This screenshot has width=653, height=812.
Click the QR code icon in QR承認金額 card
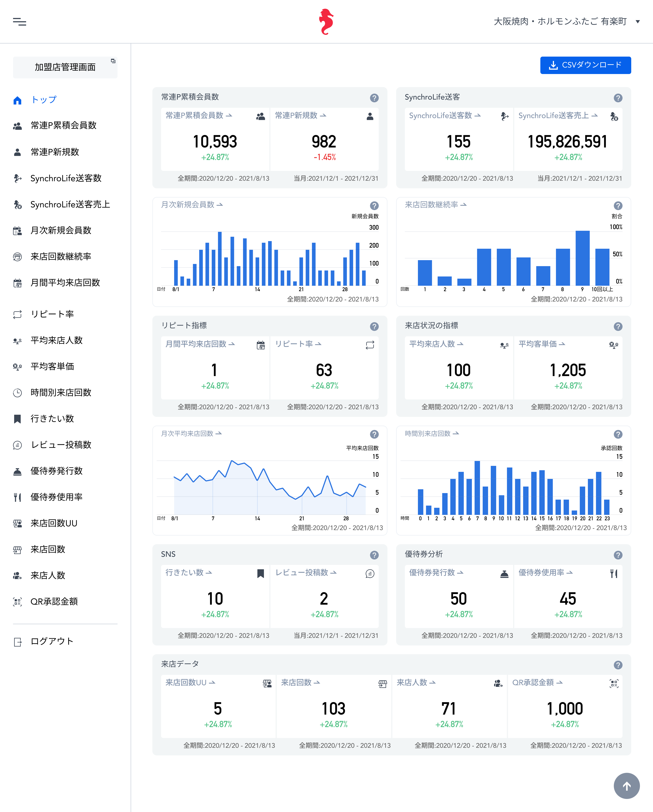[x=614, y=684]
